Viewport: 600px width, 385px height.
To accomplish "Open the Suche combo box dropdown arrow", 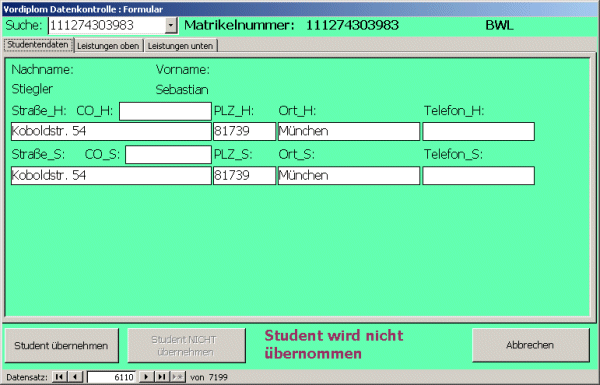I will 171,26.
